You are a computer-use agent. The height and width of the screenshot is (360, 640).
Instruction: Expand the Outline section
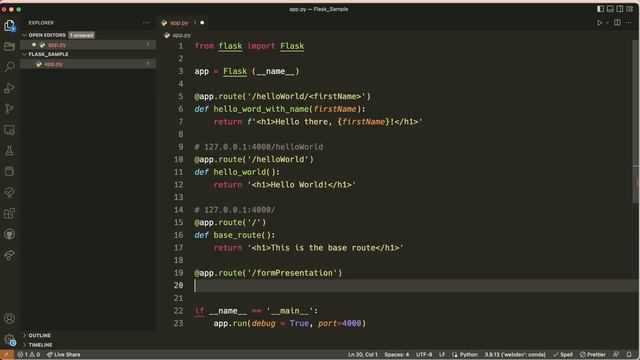24,336
